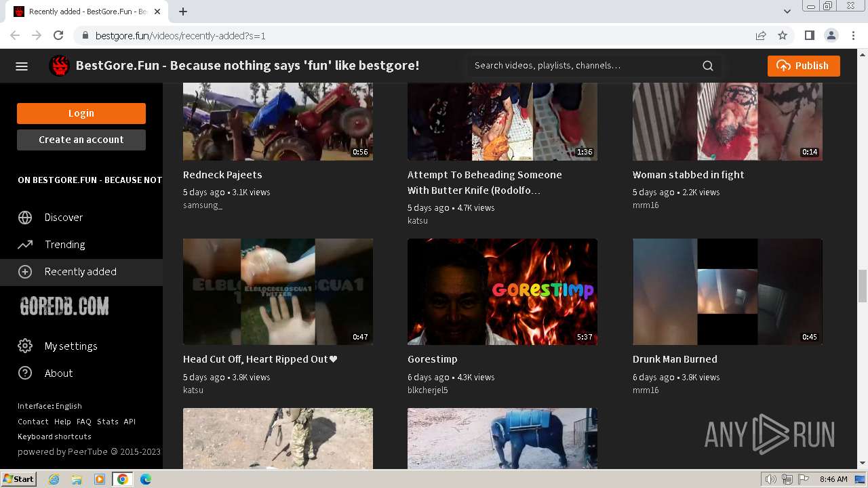Open channel blkcherjel5
868x488 pixels.
coord(428,390)
